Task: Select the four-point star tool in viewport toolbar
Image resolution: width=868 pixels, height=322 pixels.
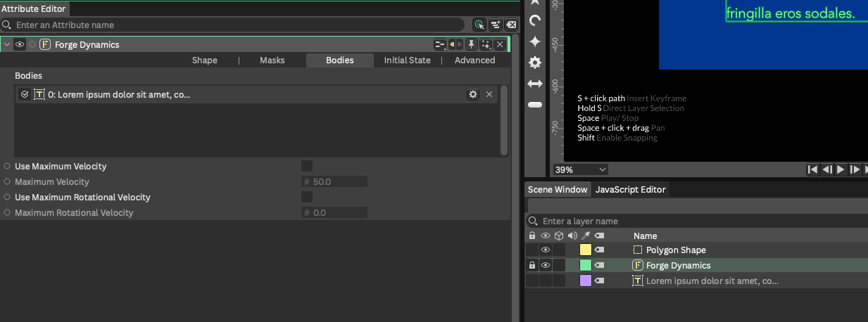Action: 535,41
